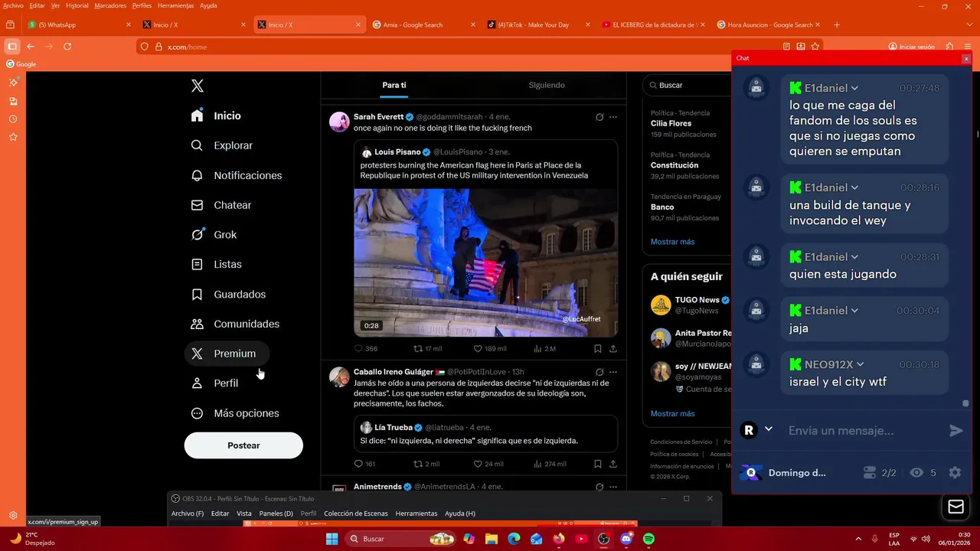Open Comunidades people icon
980x551 pixels.
point(197,324)
